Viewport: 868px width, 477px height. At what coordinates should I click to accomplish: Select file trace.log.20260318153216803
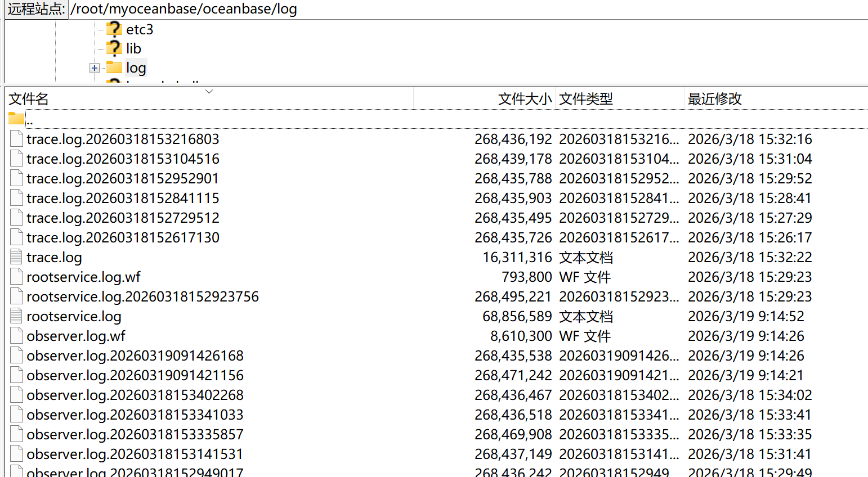[x=123, y=139]
